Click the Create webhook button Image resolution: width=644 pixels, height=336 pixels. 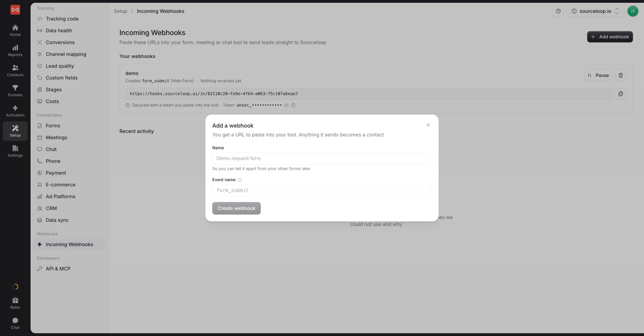(237, 208)
